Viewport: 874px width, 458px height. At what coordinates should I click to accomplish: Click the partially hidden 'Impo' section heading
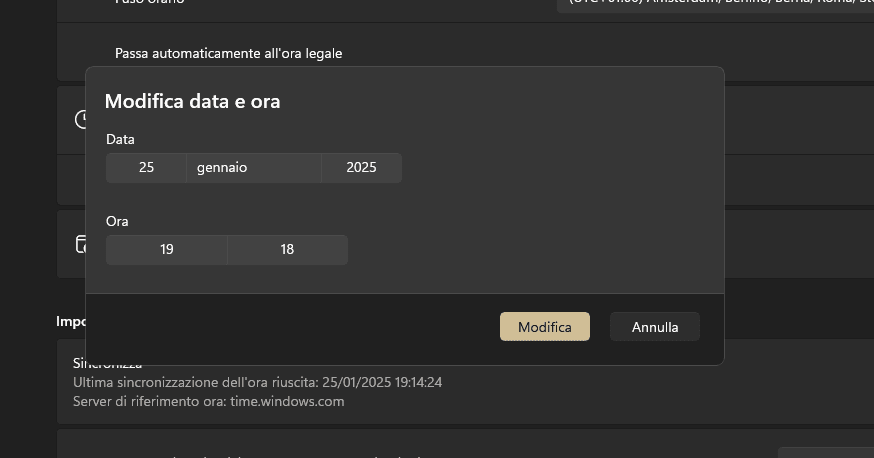pos(70,321)
